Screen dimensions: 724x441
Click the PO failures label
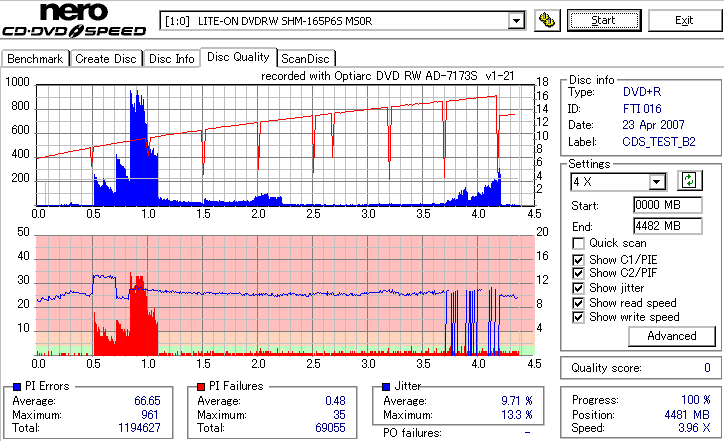click(x=412, y=433)
